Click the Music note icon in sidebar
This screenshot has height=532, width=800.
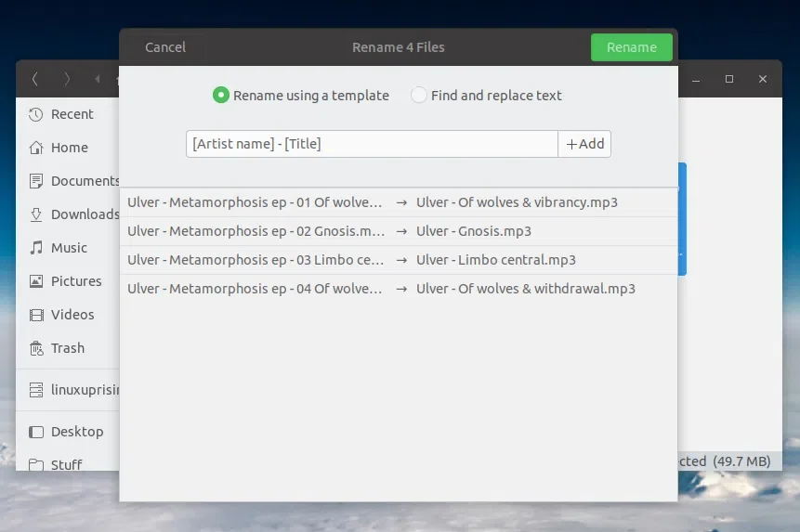pos(36,248)
